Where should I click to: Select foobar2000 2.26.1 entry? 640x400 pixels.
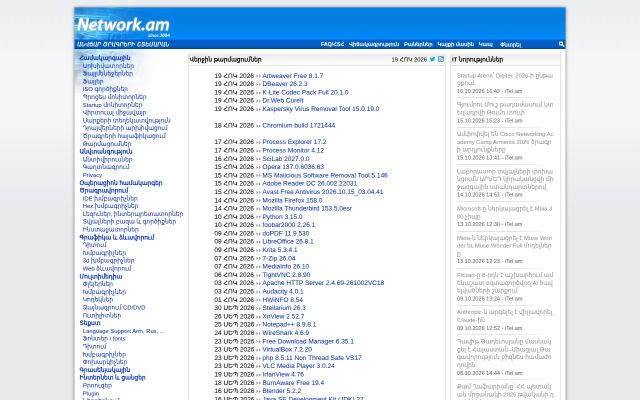coord(289,224)
